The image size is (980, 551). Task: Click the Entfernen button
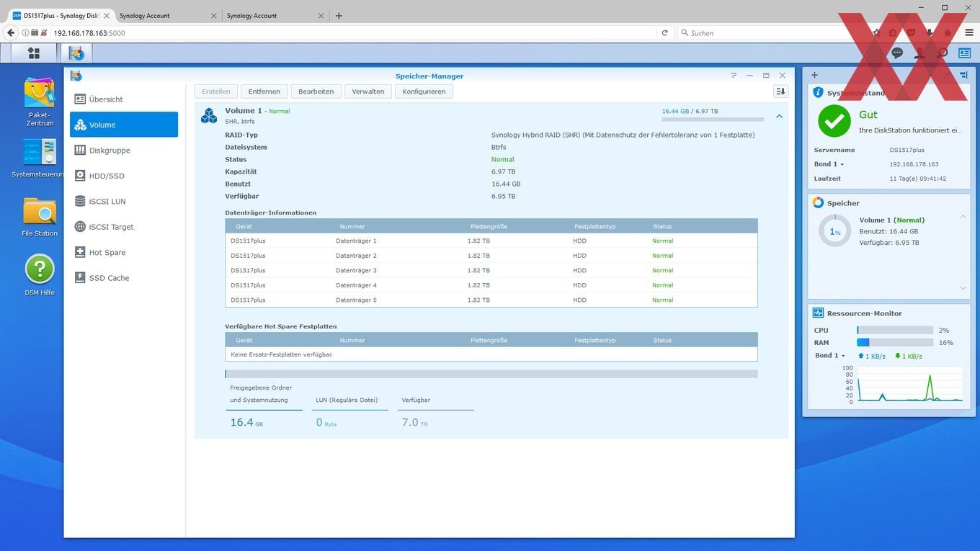(264, 91)
